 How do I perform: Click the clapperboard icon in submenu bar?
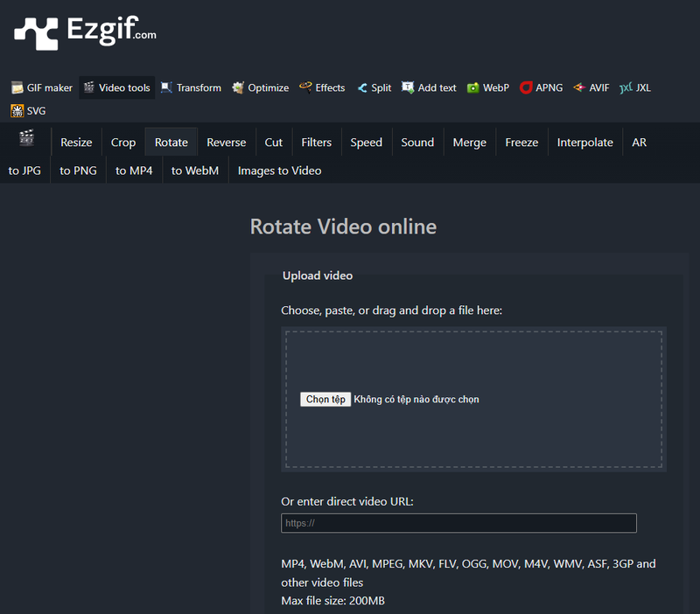click(27, 138)
